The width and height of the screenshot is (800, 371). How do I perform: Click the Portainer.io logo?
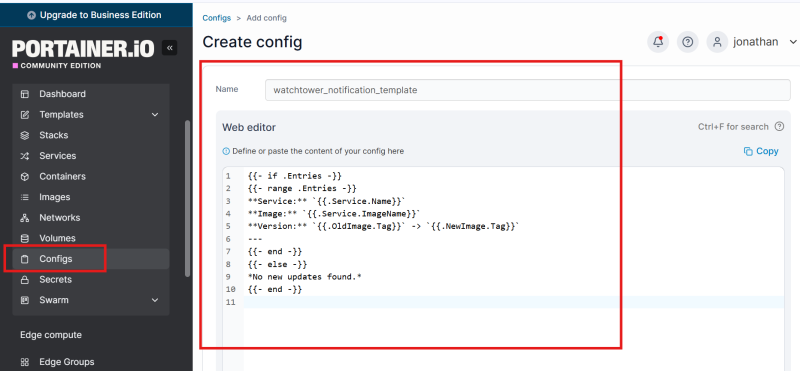point(83,49)
